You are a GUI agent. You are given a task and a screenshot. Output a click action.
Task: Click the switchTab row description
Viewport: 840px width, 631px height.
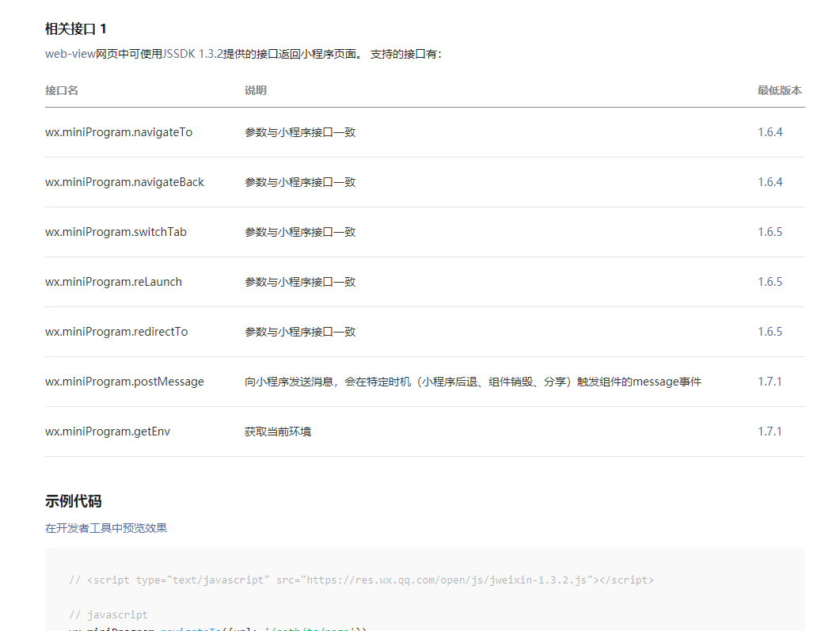pos(300,232)
